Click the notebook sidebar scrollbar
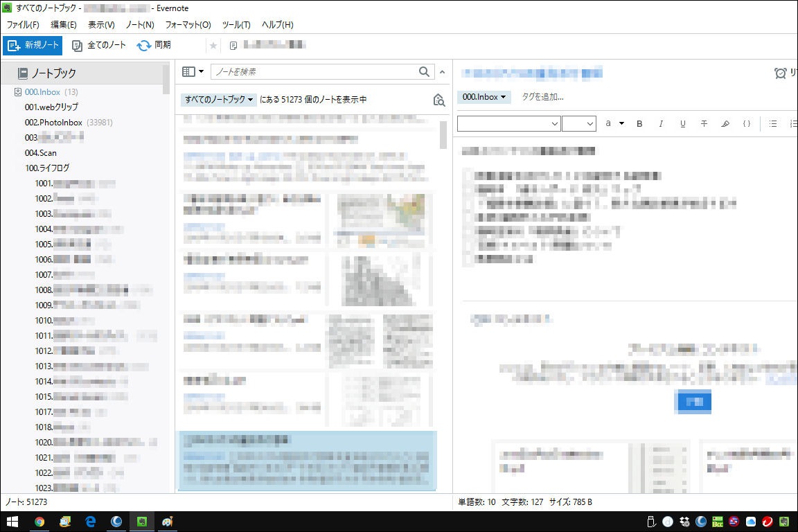The image size is (798, 532). tap(166, 79)
